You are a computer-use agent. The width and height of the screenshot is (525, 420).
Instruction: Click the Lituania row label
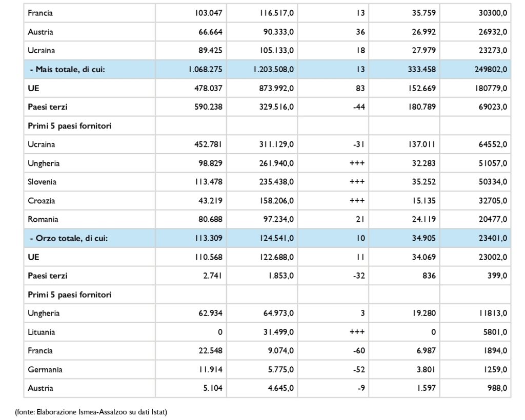(x=41, y=332)
